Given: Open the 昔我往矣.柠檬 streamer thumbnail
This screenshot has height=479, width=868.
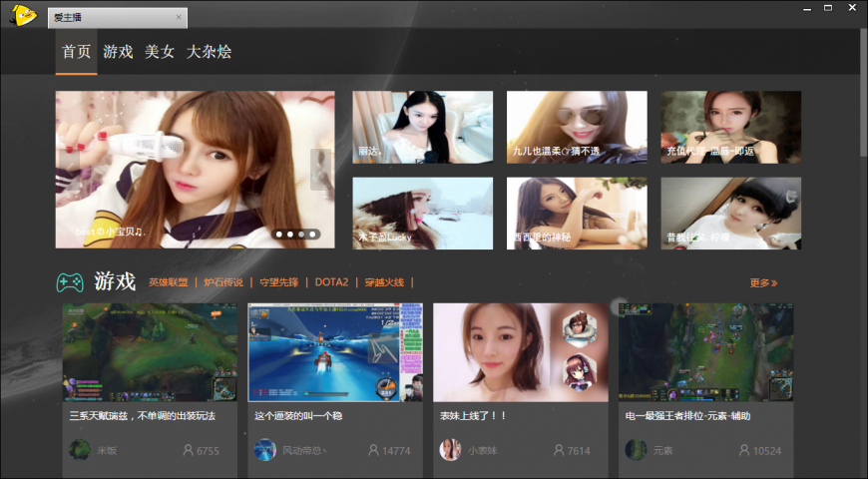Looking at the screenshot, I should point(730,214).
